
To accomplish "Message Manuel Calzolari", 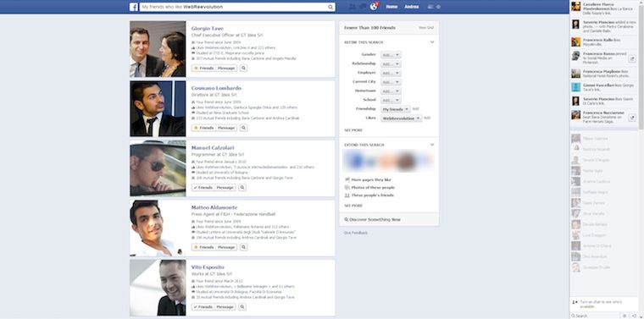I will tap(225, 187).
